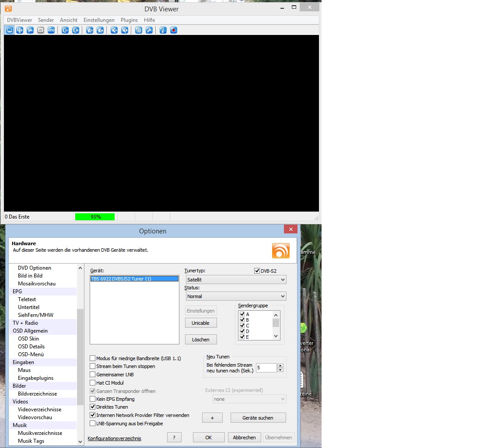This screenshot has width=504, height=448.
Task: Enable LNB-Spannung aus bei Freigabe
Action: pos(93,424)
